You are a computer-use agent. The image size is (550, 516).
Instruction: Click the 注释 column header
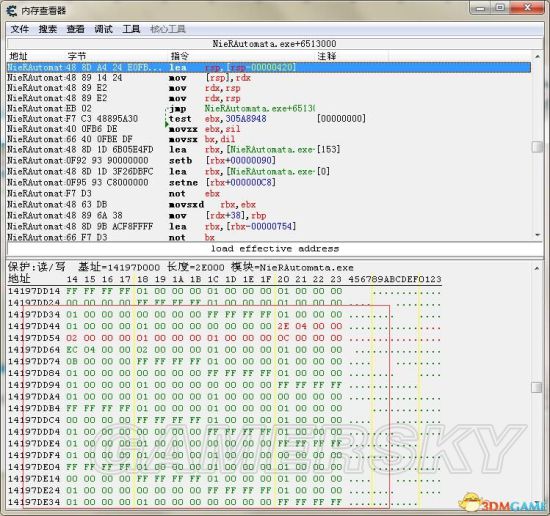327,56
